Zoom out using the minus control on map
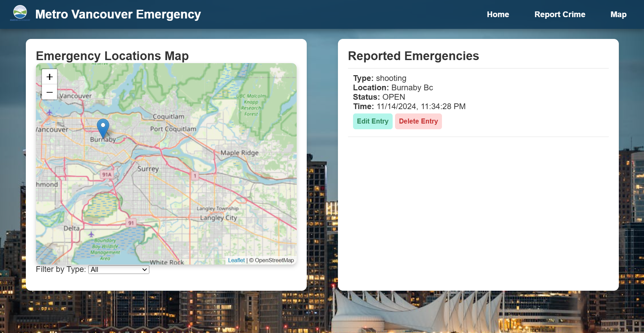This screenshot has width=644, height=333. [49, 92]
